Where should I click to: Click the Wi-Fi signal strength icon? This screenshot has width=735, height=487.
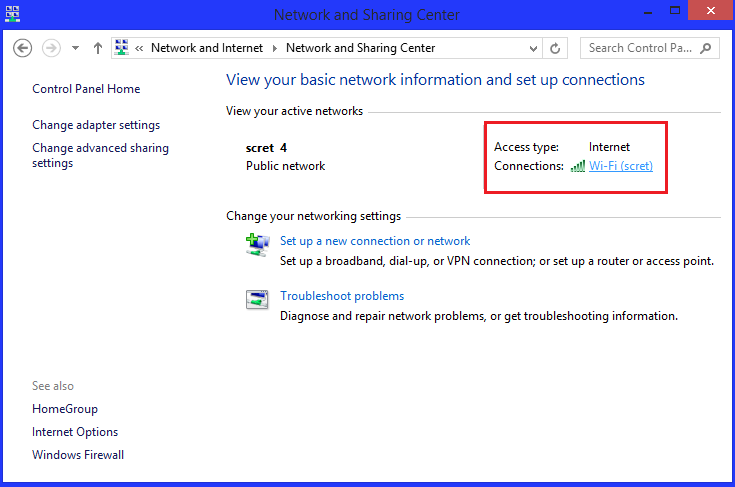[x=578, y=166]
